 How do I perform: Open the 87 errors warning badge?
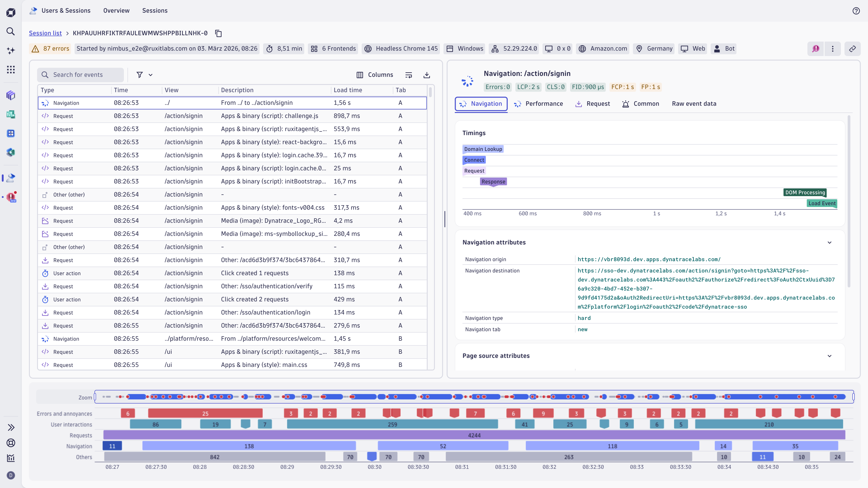tap(51, 49)
